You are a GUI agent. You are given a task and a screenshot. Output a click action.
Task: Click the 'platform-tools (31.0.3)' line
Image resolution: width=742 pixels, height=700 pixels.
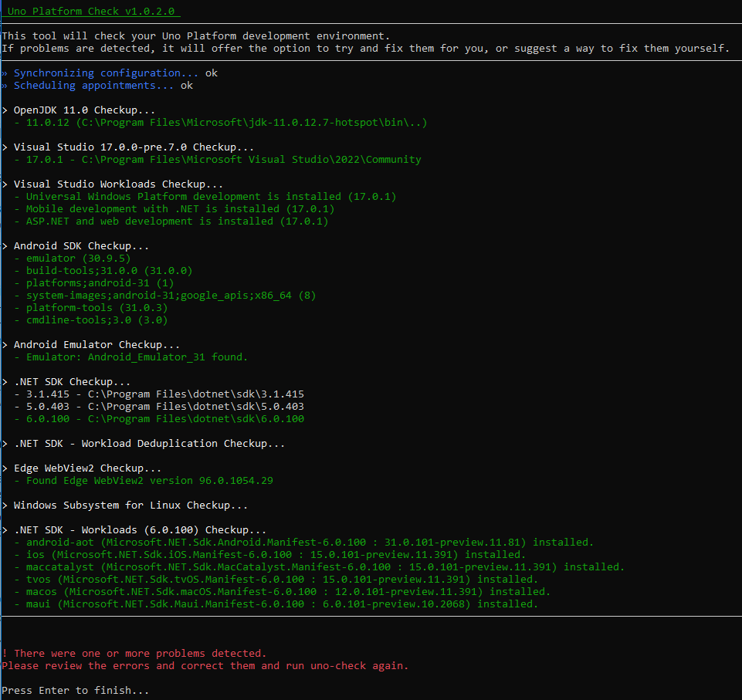tap(91, 307)
